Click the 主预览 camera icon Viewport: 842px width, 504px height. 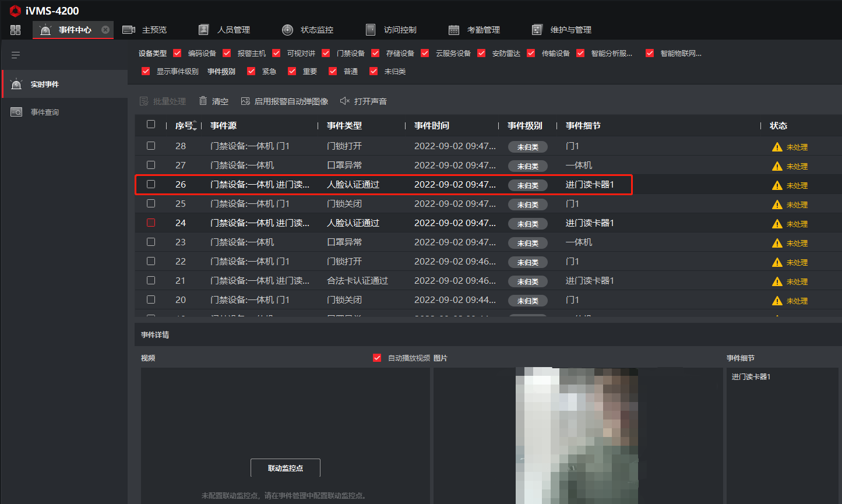click(129, 30)
